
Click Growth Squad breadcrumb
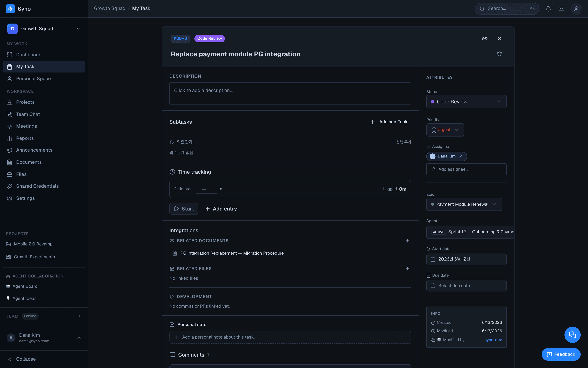(110, 8)
